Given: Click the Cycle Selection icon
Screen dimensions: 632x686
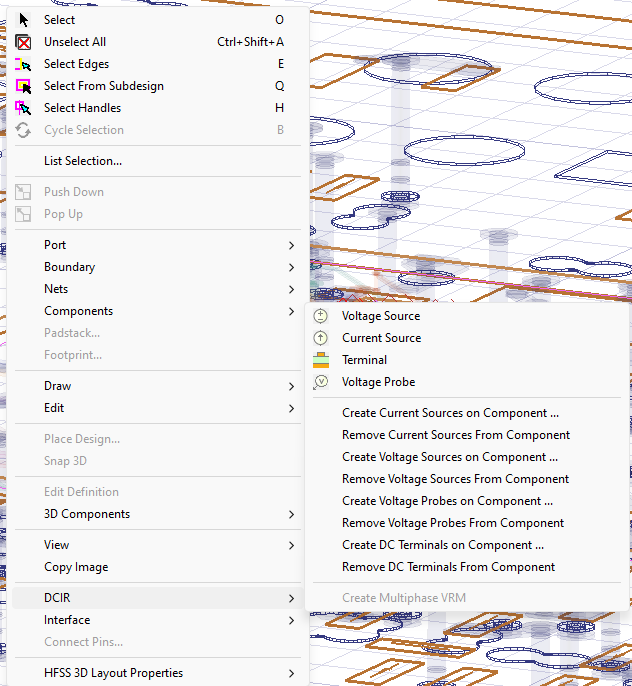Looking at the screenshot, I should coord(23,130).
